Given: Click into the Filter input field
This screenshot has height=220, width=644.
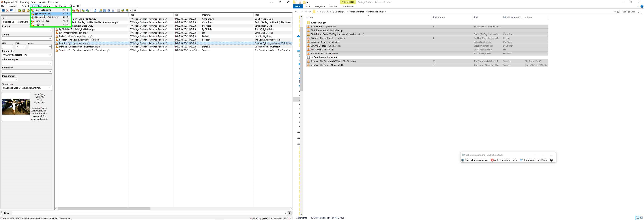Looking at the screenshot, I should (147, 213).
